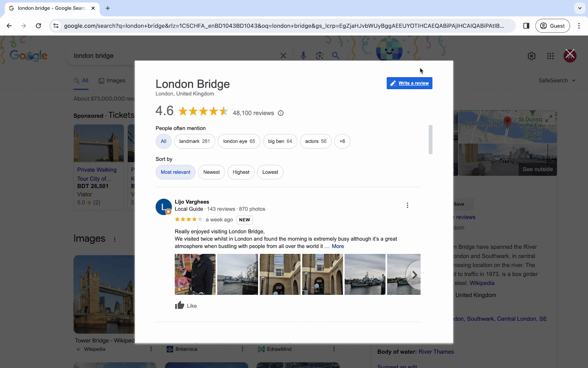
Task: Reload the current page
Action: [x=38, y=26]
